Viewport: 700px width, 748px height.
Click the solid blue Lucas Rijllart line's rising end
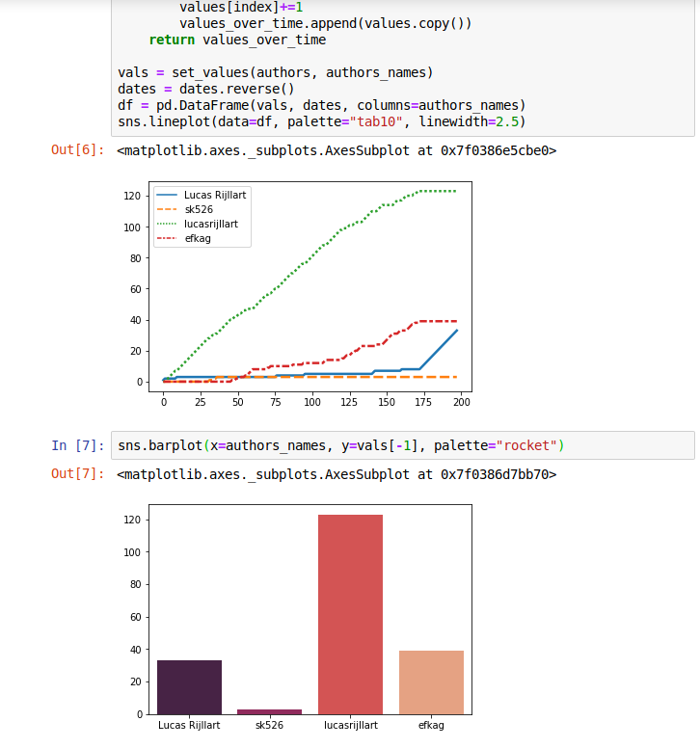click(x=439, y=349)
